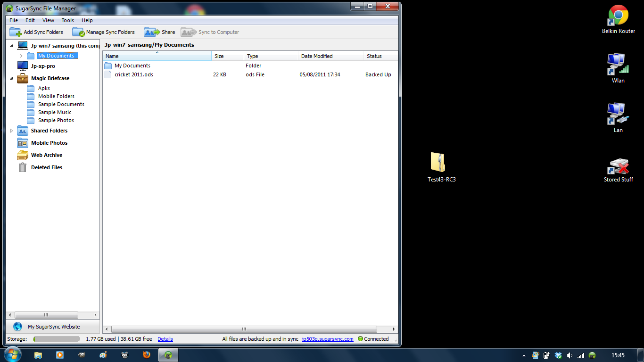This screenshot has height=362, width=644.
Task: Click the file list horizontal scrollbar thumb
Action: tap(244, 329)
